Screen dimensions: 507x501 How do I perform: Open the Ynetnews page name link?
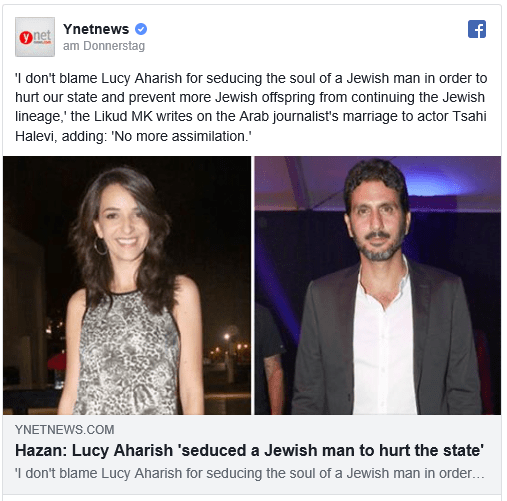96,29
